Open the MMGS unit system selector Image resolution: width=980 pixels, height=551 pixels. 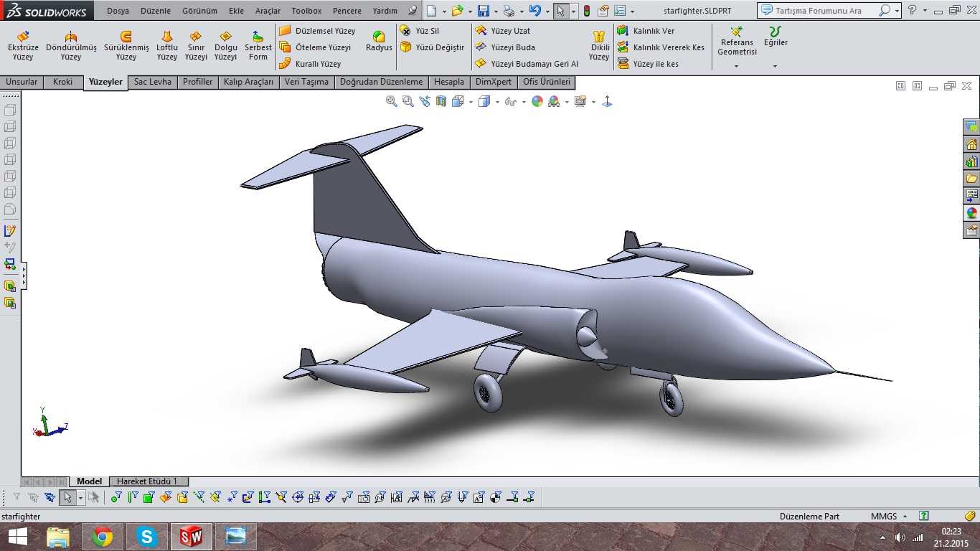[x=889, y=516]
